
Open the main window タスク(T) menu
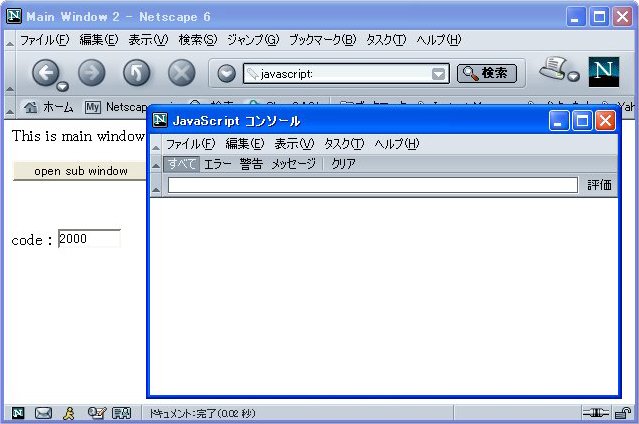coord(386,40)
